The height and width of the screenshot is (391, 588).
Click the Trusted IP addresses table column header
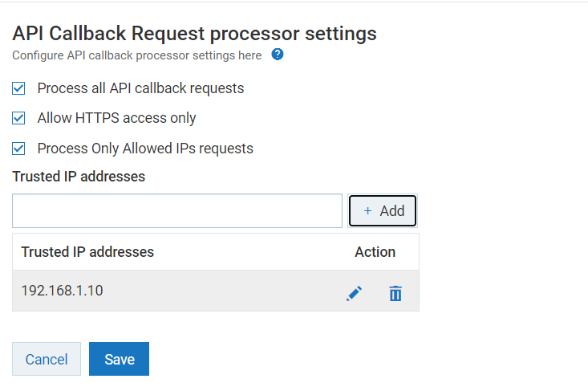click(x=87, y=252)
